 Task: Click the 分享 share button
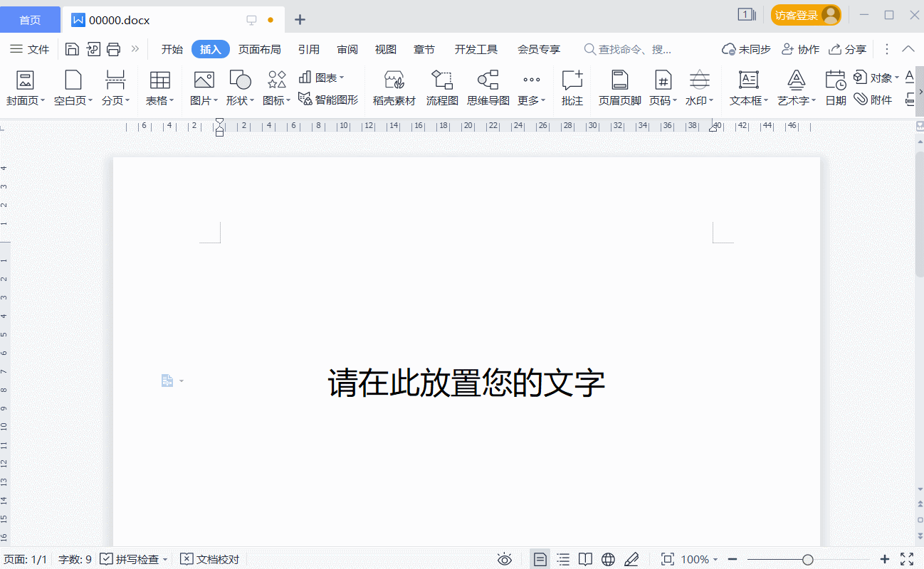pos(848,49)
